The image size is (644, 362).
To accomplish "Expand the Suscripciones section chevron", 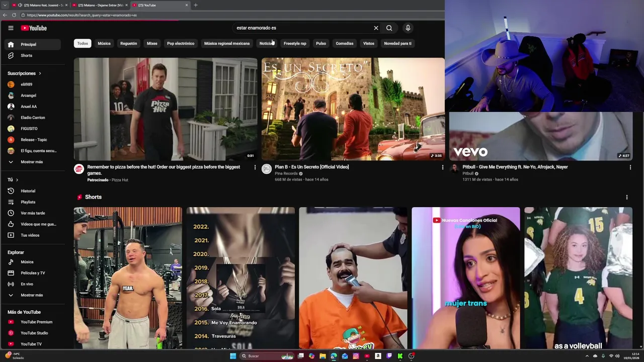I will [x=40, y=73].
